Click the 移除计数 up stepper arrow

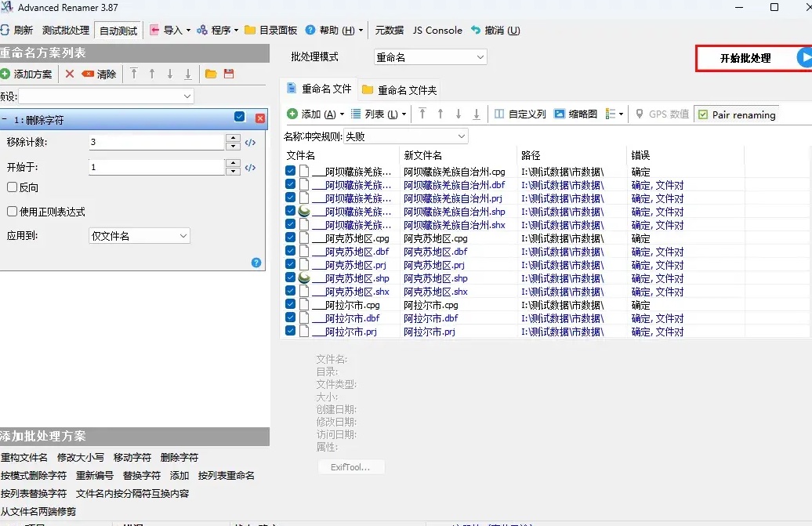tap(233, 137)
